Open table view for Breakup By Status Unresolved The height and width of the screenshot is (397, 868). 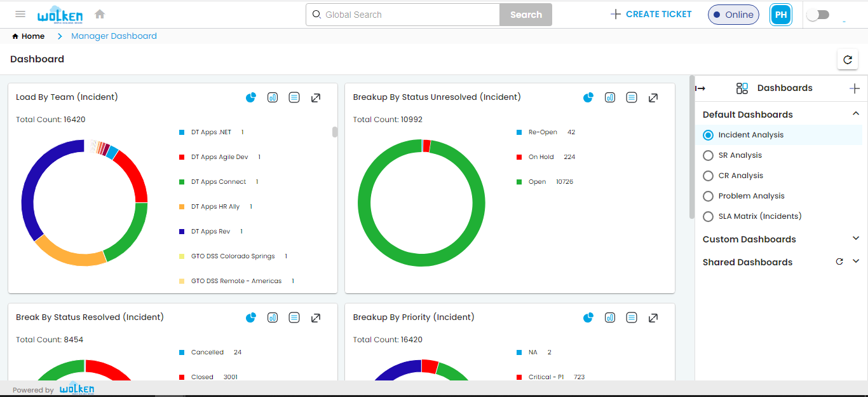(631, 97)
